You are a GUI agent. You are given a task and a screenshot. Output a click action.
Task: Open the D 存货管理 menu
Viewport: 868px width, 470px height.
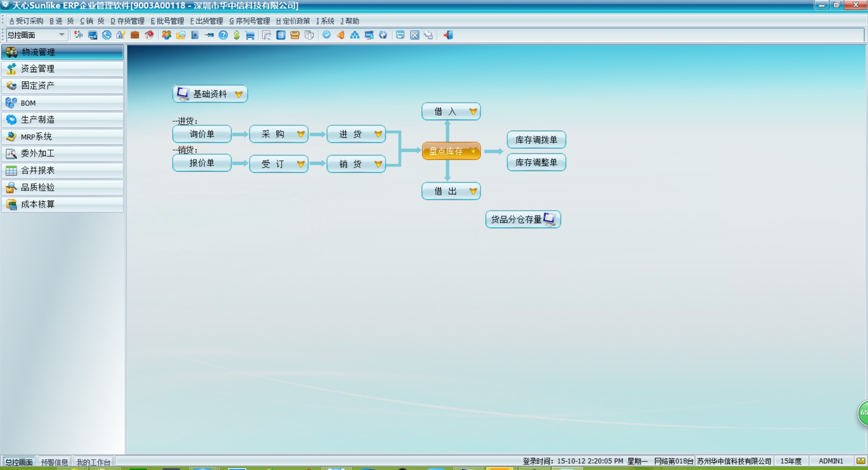pyautogui.click(x=127, y=21)
